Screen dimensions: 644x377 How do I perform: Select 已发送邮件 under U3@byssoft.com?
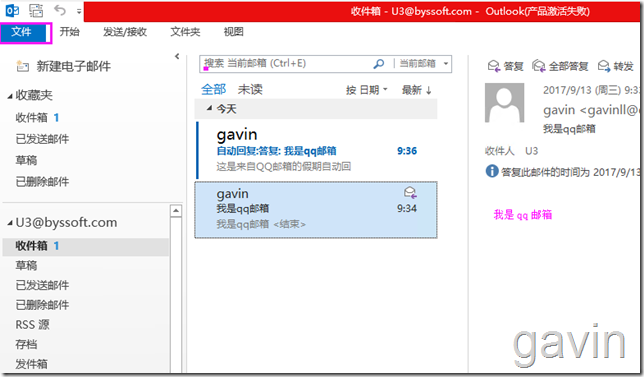[x=42, y=285]
